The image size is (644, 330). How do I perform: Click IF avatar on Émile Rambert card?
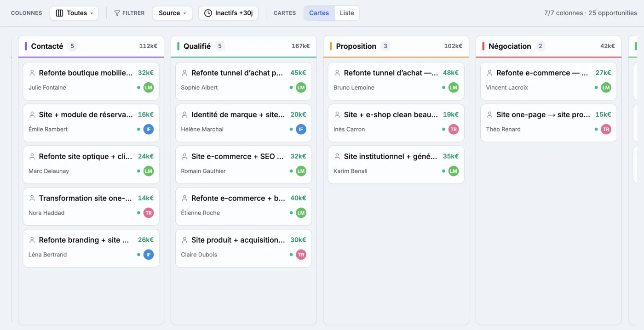(x=148, y=129)
